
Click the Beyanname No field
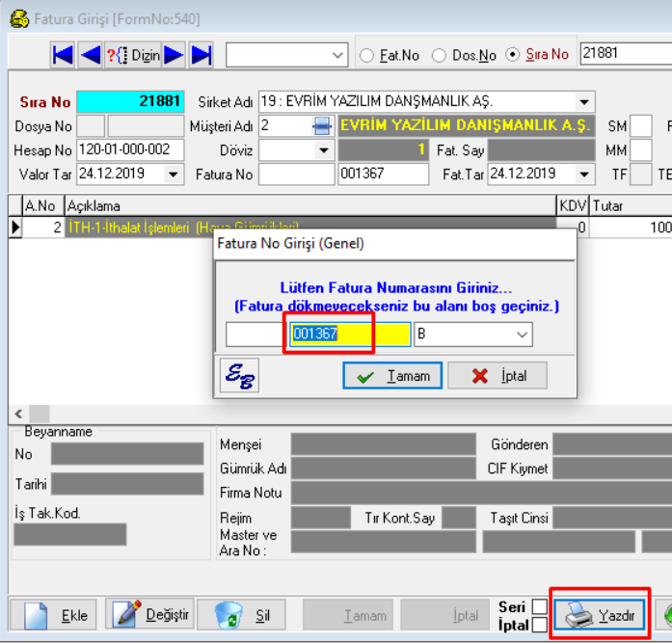click(x=127, y=454)
